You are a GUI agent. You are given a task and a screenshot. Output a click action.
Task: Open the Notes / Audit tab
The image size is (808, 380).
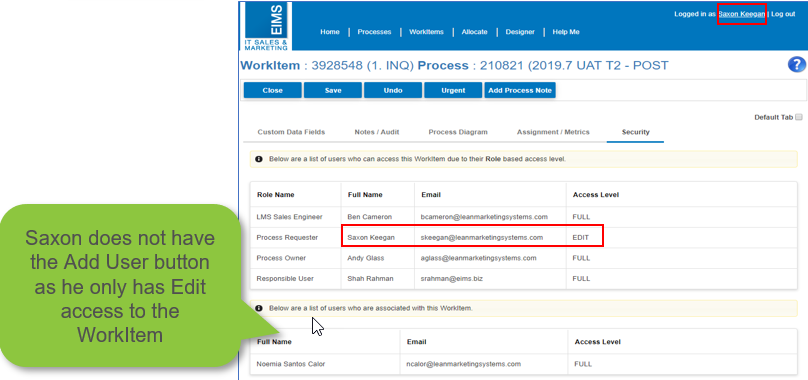(377, 132)
